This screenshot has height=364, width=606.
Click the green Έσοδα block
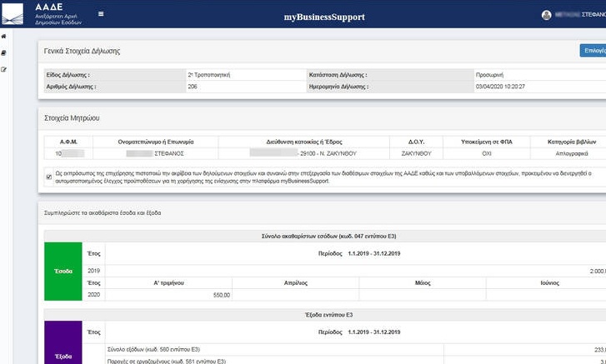(x=64, y=271)
